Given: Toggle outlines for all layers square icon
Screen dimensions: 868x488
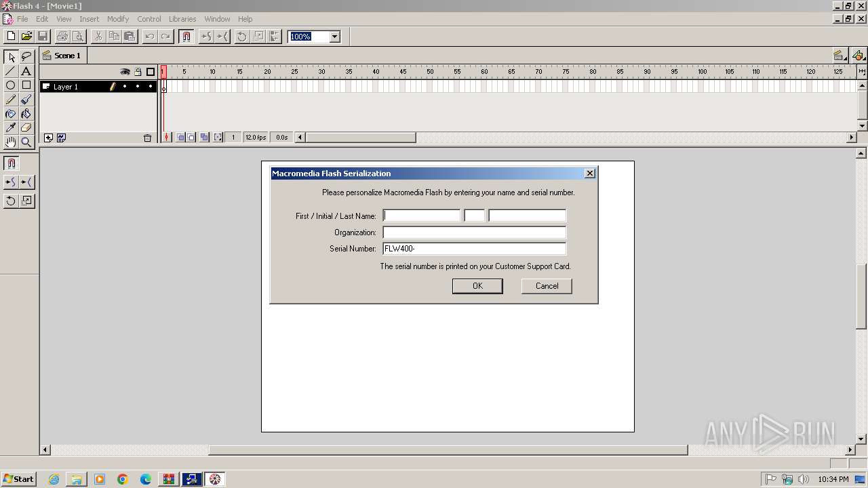Looking at the screenshot, I should (x=151, y=72).
